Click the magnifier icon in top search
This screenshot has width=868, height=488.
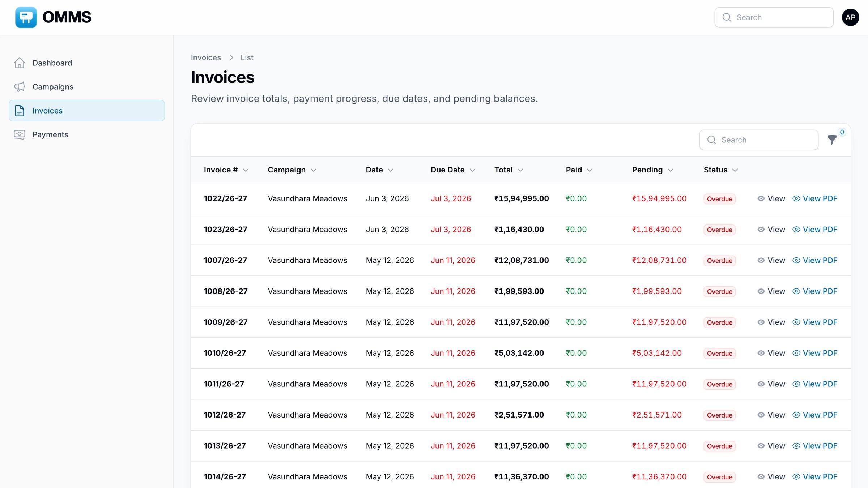coord(727,17)
